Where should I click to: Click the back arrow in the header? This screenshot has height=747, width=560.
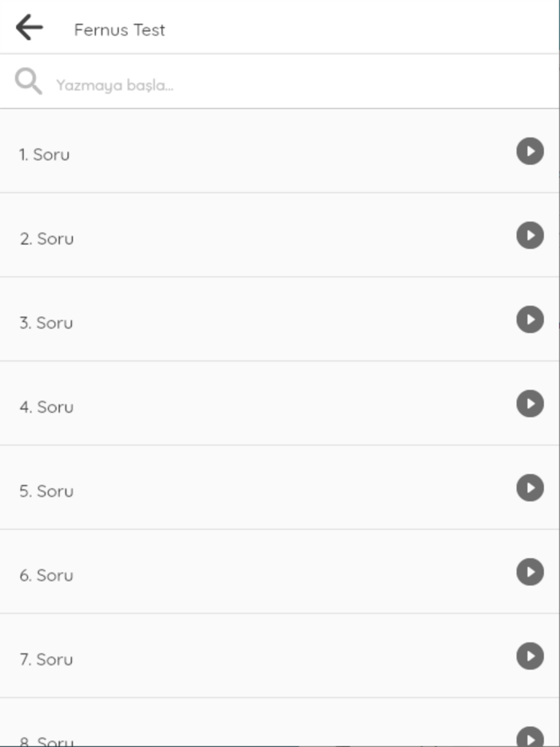[28, 29]
